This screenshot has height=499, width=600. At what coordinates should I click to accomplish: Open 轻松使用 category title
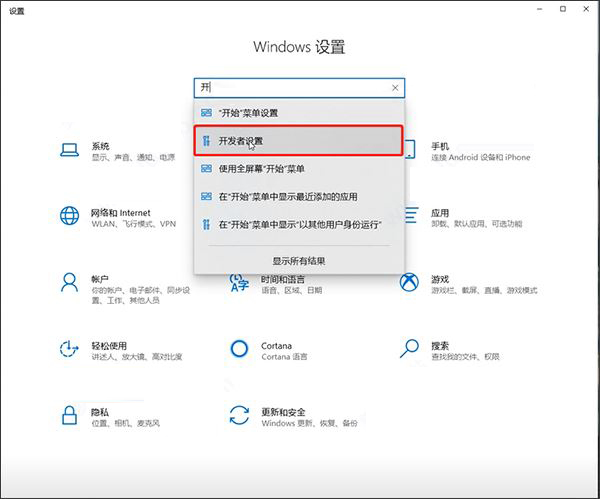[109, 346]
